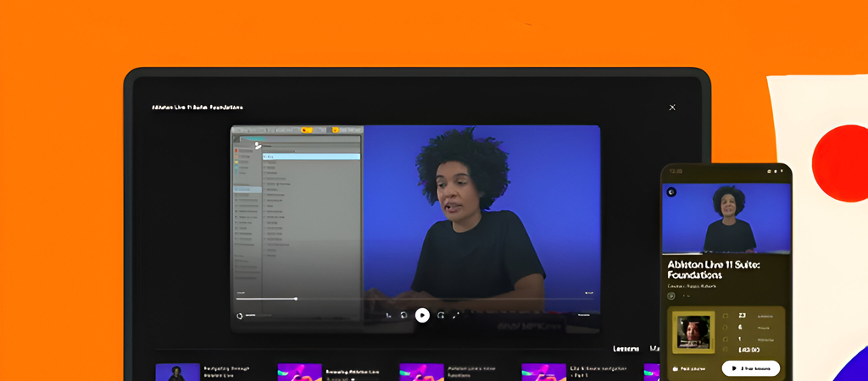Click the first lesson thumbnail with the instructor
Viewport: 868px width, 381px height.
coord(178,373)
